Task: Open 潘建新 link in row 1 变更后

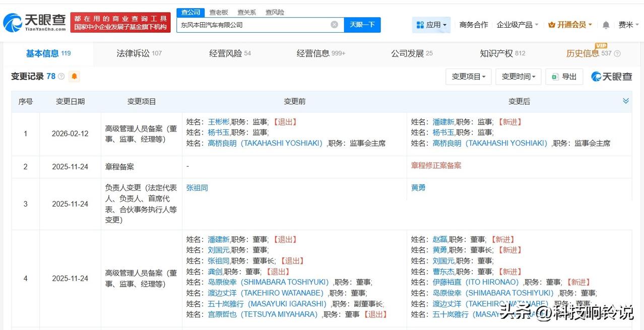Action: [x=443, y=121]
